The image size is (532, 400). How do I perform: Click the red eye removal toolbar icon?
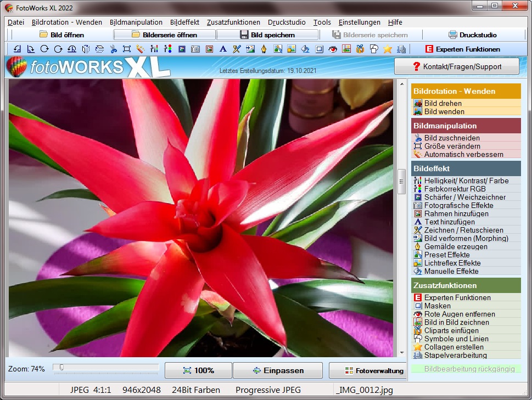click(333, 49)
